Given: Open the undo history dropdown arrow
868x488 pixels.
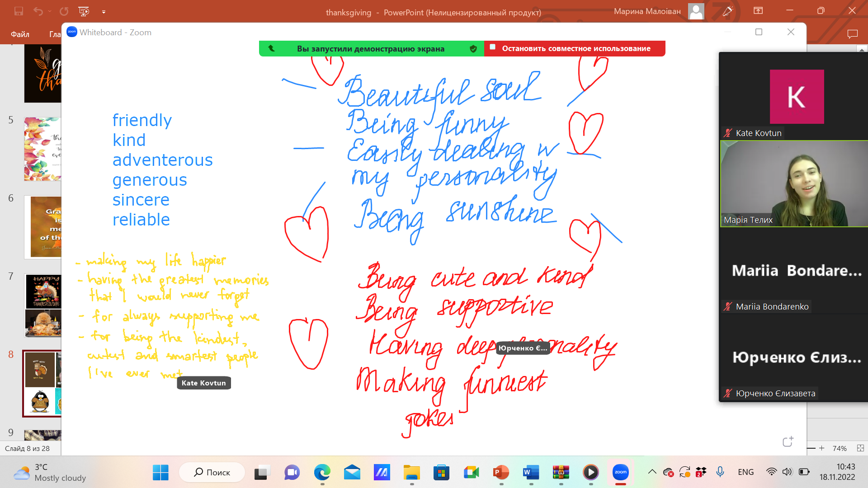Looking at the screenshot, I should click(x=50, y=12).
